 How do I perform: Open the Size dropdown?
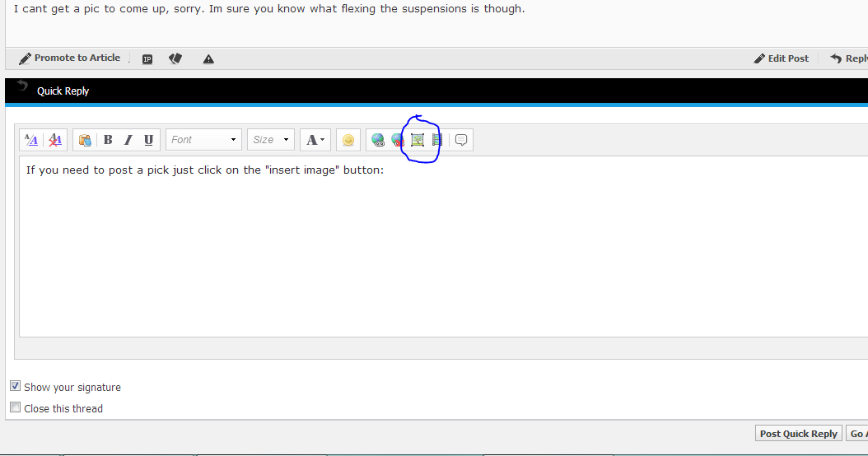[271, 140]
